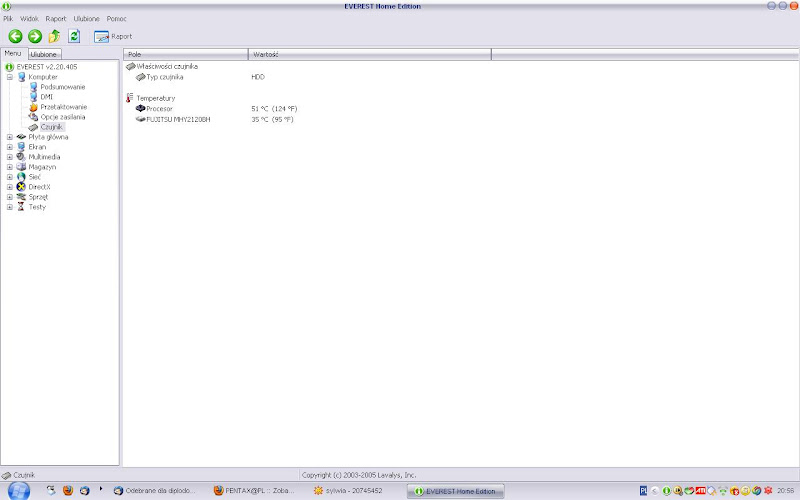This screenshot has width=800, height=500.
Task: Click the Lavalys copyright status text
Action: (x=359, y=475)
